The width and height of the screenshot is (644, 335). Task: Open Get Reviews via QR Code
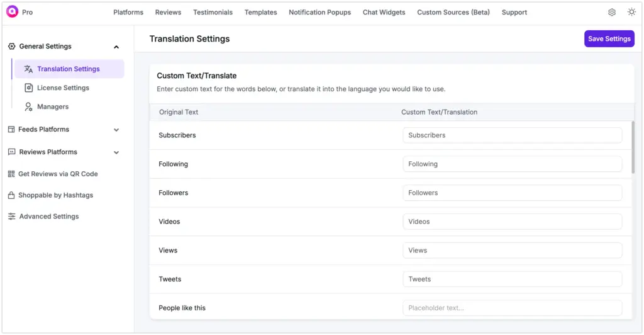click(58, 174)
